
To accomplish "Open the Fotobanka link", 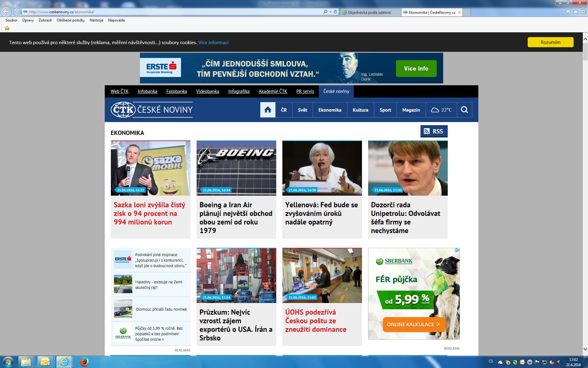I will [x=176, y=91].
